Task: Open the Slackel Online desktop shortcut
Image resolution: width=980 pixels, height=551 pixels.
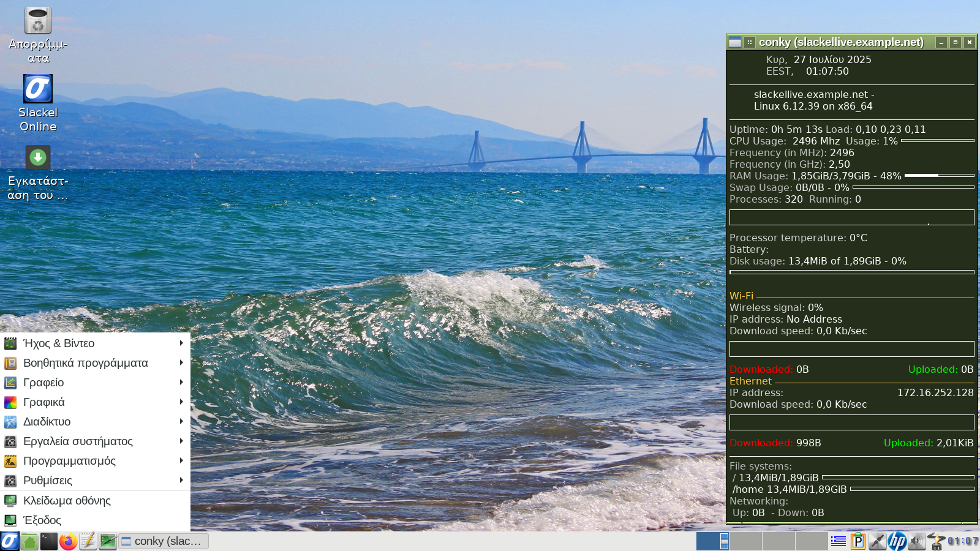Action: (38, 89)
